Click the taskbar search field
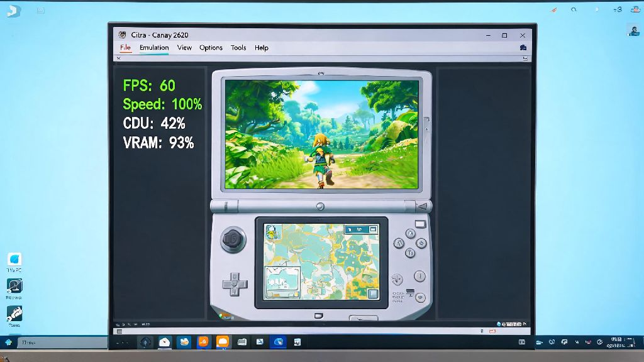This screenshot has width=644, height=362. tap(64, 343)
